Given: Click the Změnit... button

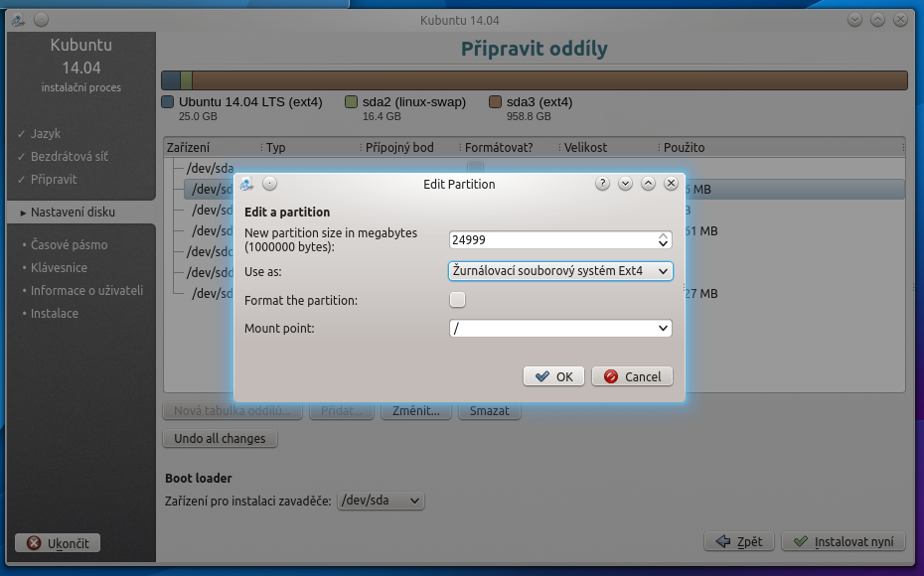Looking at the screenshot, I should [x=416, y=410].
